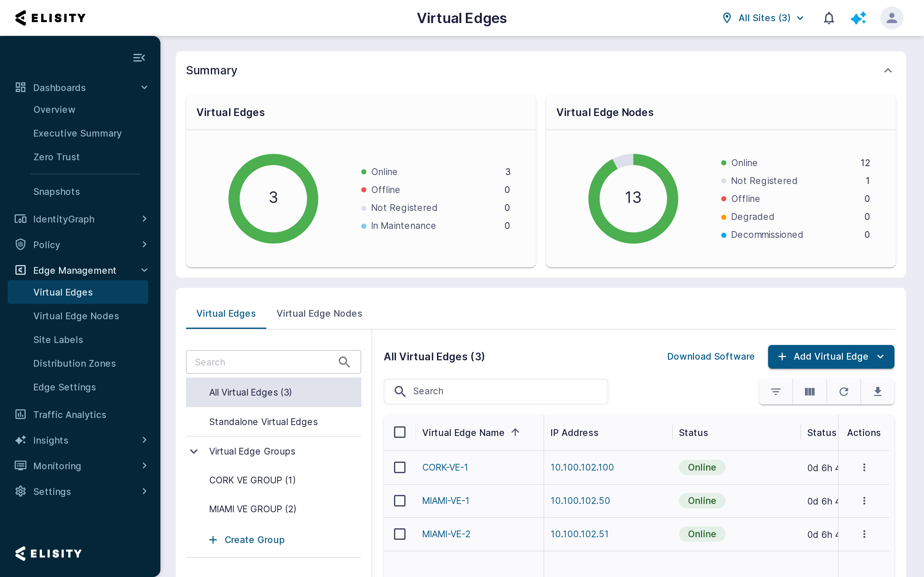Open the user profile avatar
Image resolution: width=924 pixels, height=577 pixels.
pyautogui.click(x=892, y=18)
